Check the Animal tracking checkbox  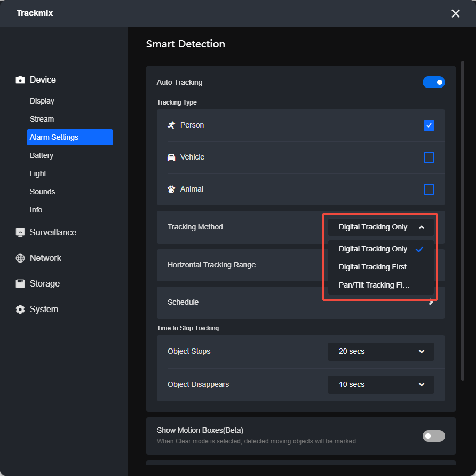coord(429,189)
